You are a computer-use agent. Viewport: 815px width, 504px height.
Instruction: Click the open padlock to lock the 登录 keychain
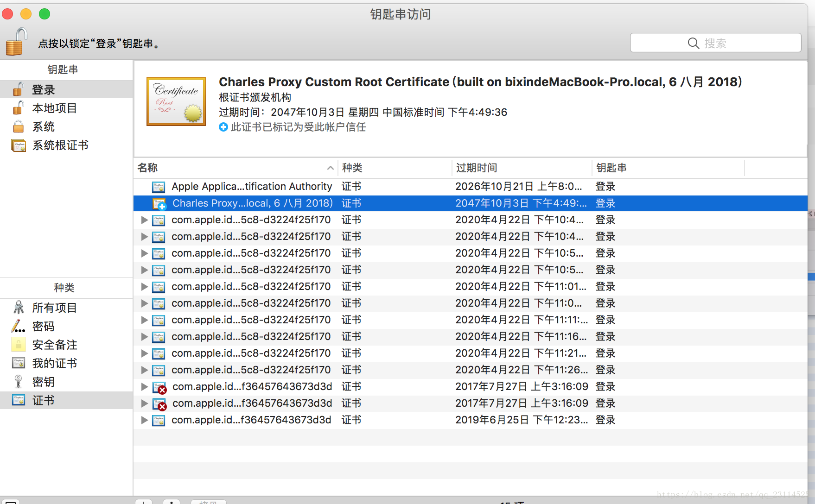[16, 42]
